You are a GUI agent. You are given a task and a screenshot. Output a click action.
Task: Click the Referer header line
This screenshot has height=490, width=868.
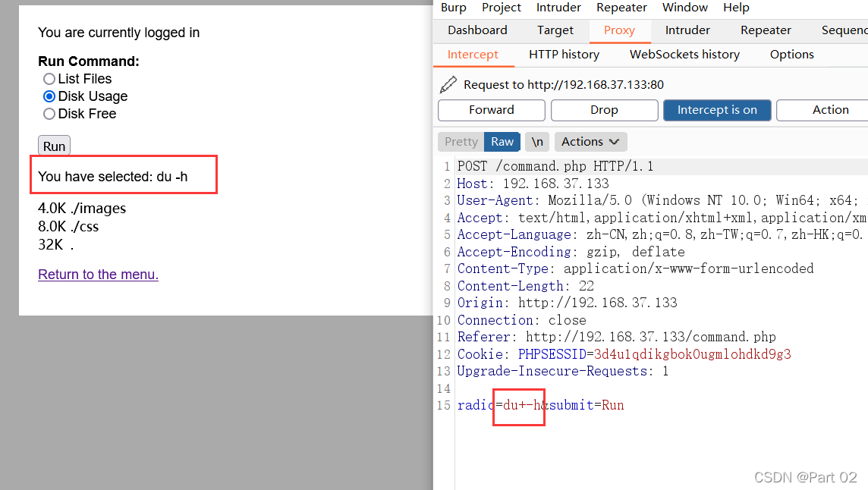tap(617, 337)
